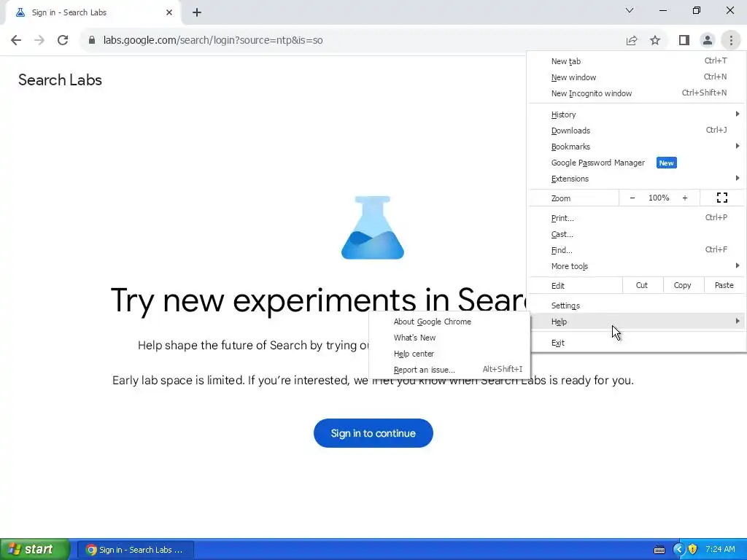Expand the History submenu
This screenshot has width=747, height=560.
(636, 114)
